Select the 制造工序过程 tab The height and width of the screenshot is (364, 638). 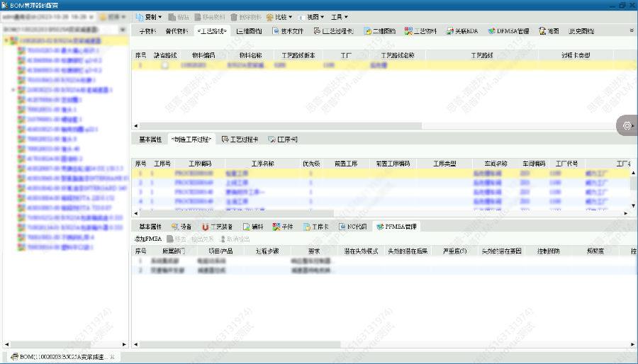click(x=191, y=140)
